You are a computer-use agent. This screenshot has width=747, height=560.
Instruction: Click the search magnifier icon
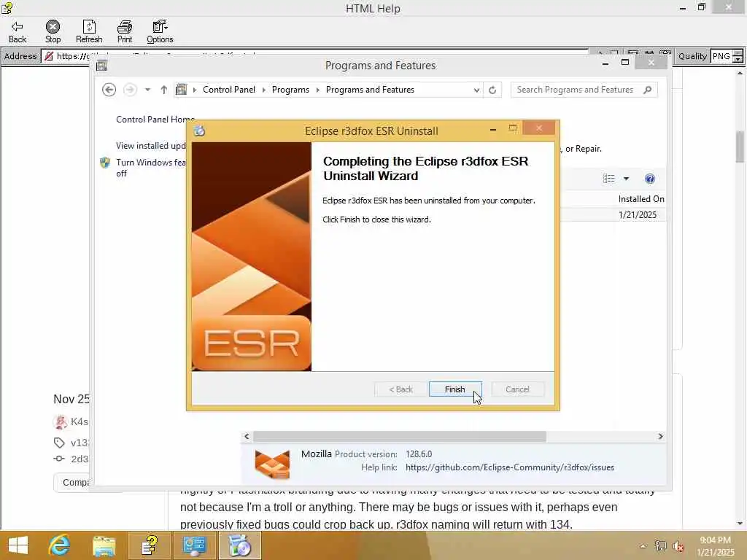tap(648, 90)
